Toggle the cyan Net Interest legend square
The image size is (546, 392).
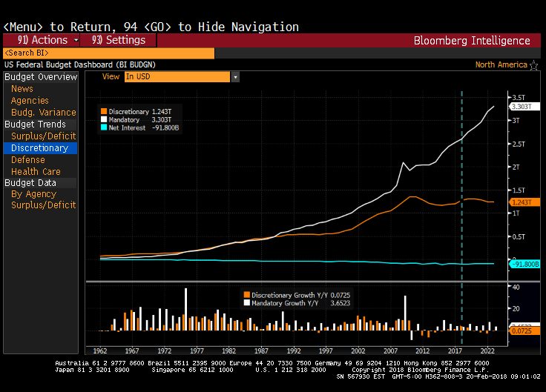(x=104, y=127)
